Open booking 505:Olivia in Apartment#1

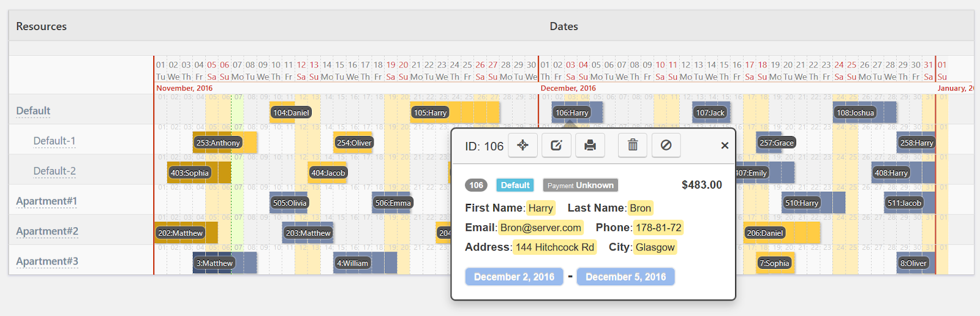(290, 203)
